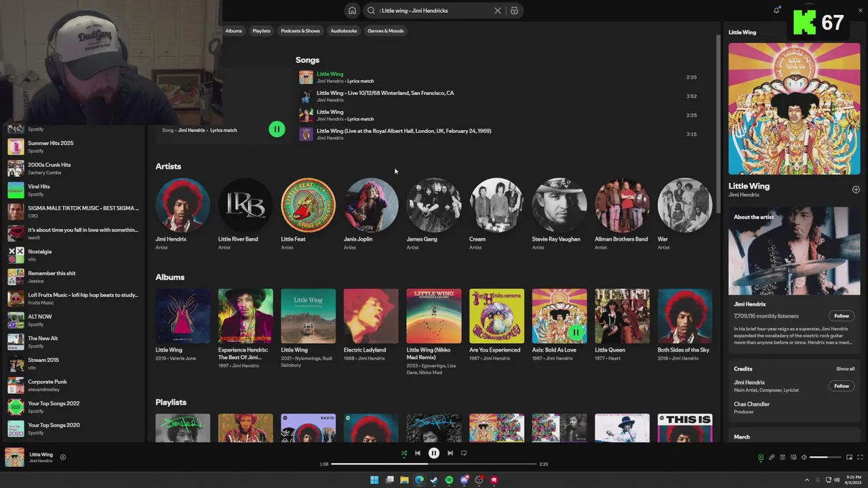Open Little River Band artist
Viewport: 868px width, 488px height.
tap(245, 205)
